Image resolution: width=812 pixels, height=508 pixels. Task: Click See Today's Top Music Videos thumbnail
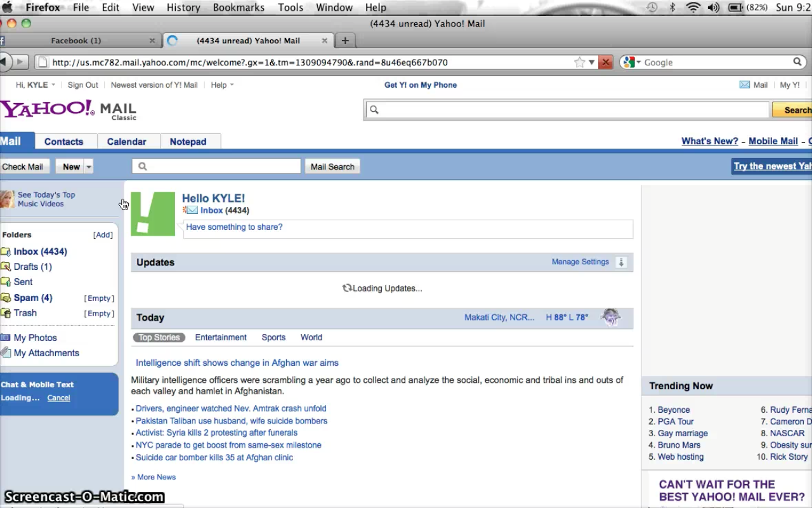[7, 199]
